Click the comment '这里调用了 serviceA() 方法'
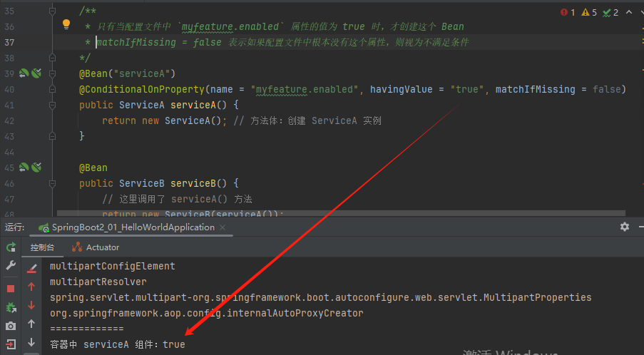The width and height of the screenshot is (644, 355). pyautogui.click(x=177, y=199)
